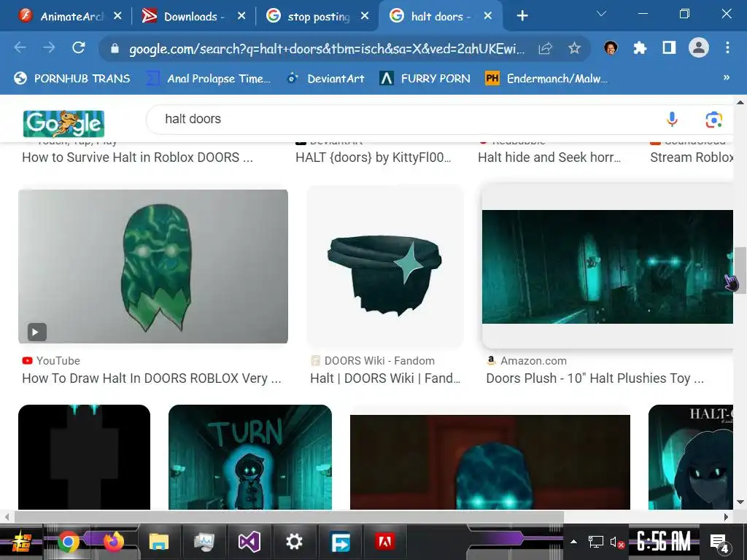Screen dimensions: 747x560
Task: Show hidden system tray icons
Action: [573, 542]
